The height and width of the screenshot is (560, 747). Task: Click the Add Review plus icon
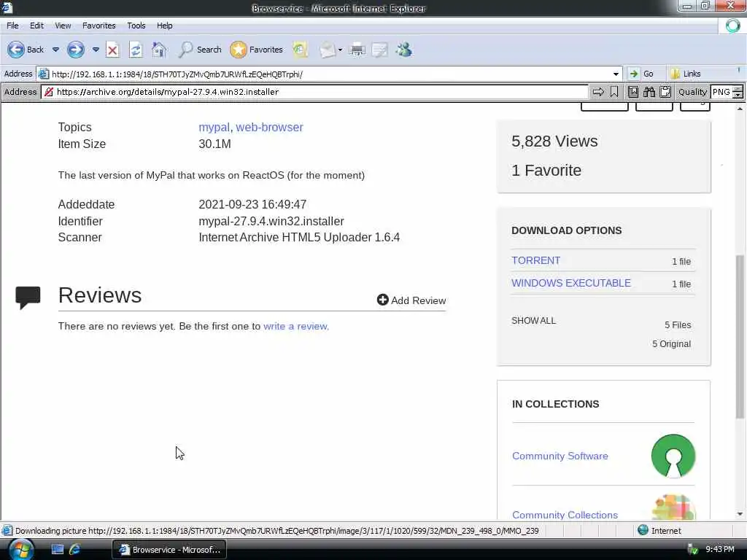[x=382, y=300]
